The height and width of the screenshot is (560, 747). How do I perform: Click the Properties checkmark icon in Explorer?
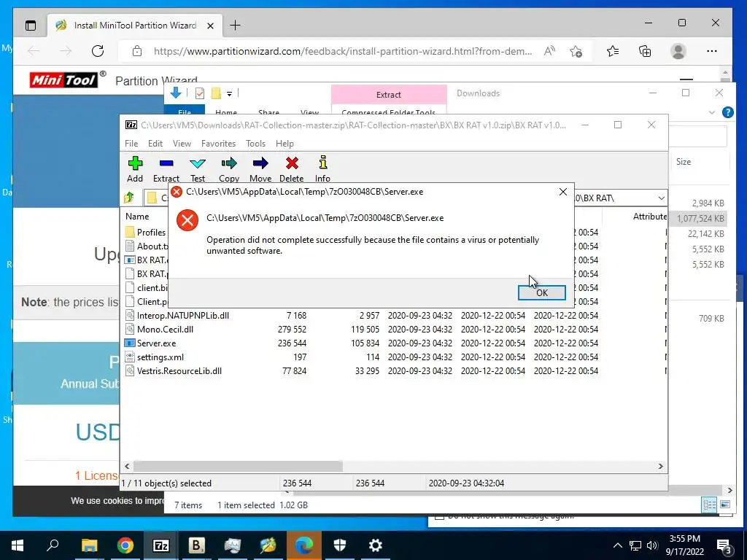(x=200, y=93)
